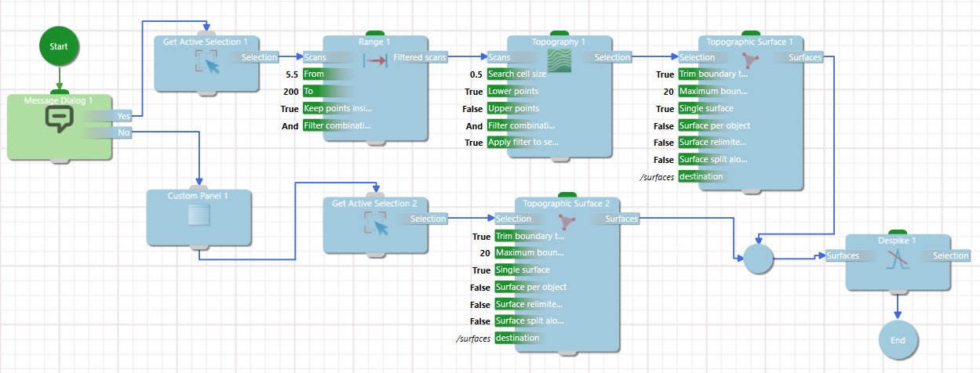Click the 5.5 value beside From

click(290, 74)
